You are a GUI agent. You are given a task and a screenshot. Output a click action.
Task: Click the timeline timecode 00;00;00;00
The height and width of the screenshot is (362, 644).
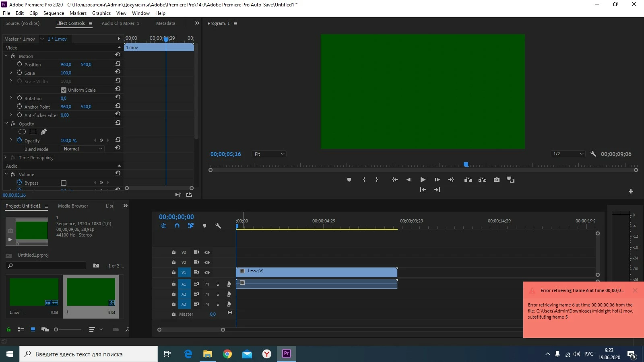[176, 217]
